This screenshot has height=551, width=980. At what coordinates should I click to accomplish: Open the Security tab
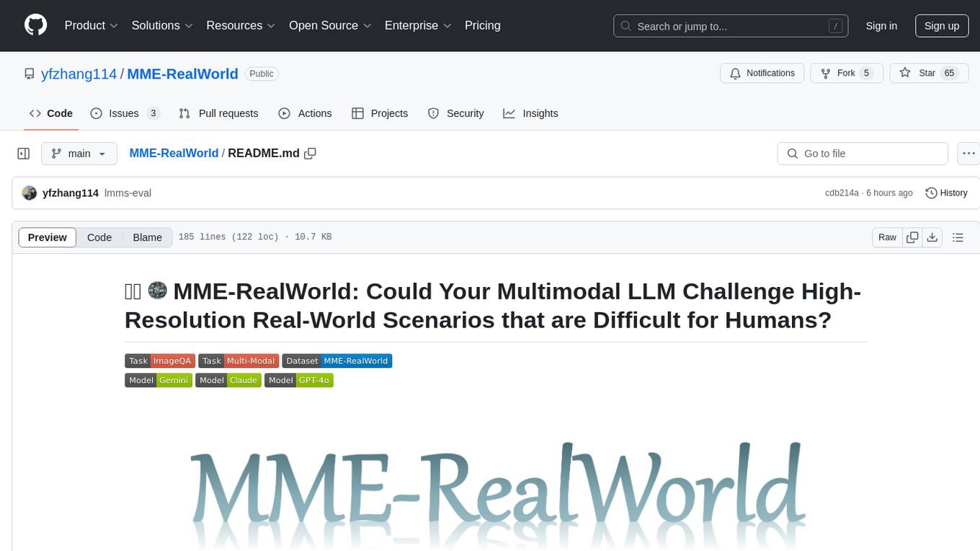pos(455,113)
